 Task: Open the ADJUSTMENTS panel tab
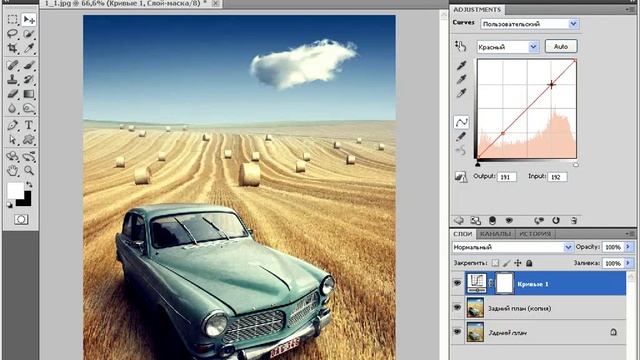click(x=477, y=9)
